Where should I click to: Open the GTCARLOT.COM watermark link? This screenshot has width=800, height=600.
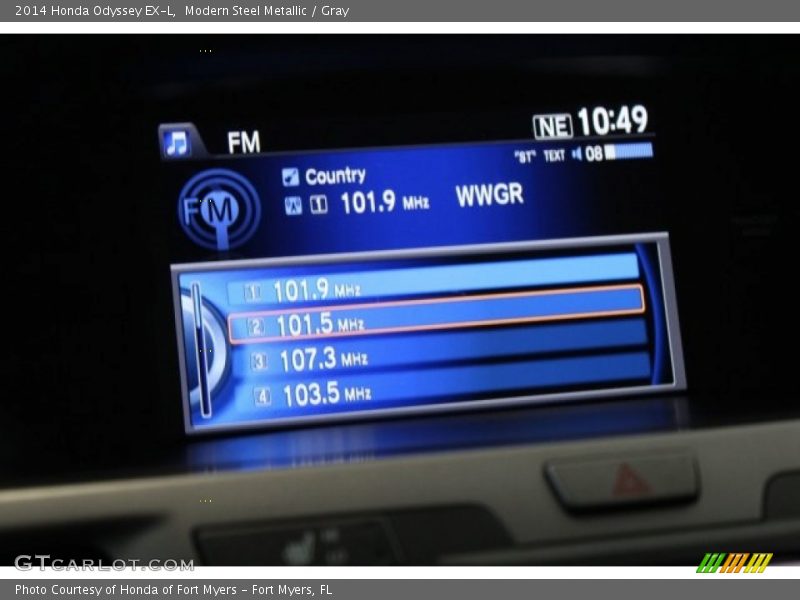click(x=104, y=564)
